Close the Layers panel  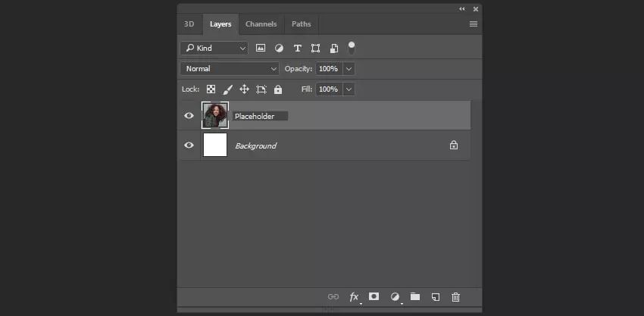pos(476,8)
